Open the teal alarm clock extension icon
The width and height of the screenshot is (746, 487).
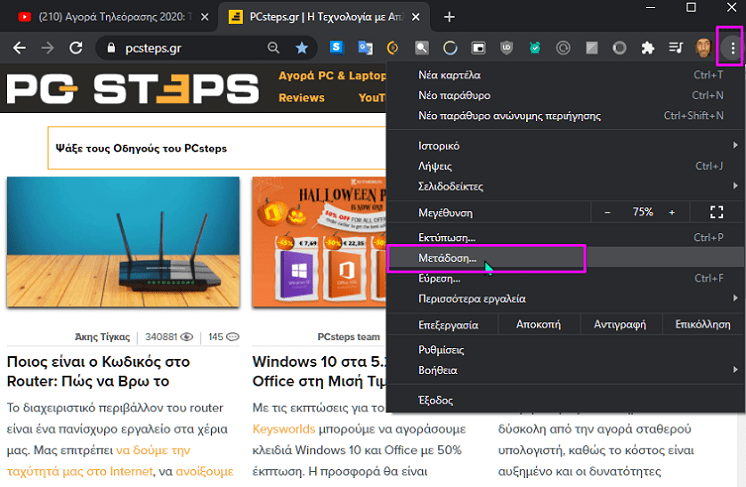pos(535,48)
